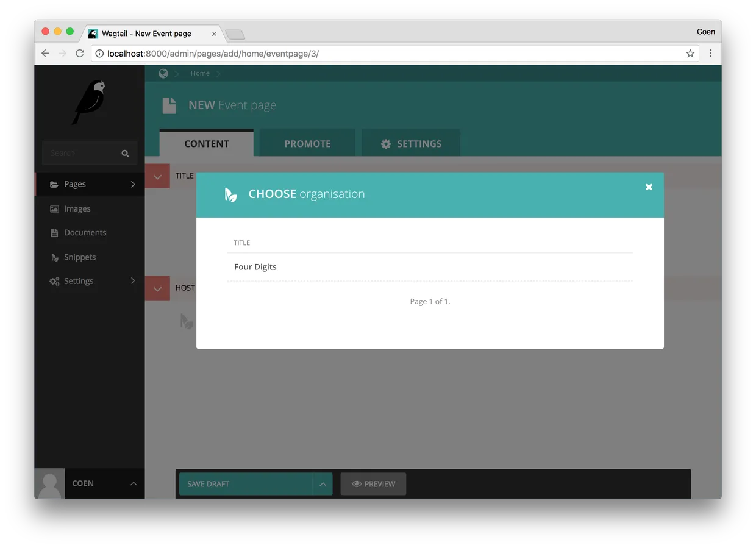Click the avatar next to COEN
756x548 pixels.
tap(49, 483)
